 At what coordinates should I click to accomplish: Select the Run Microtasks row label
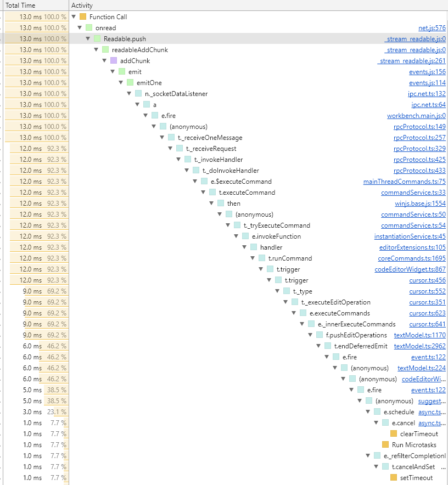click(414, 445)
